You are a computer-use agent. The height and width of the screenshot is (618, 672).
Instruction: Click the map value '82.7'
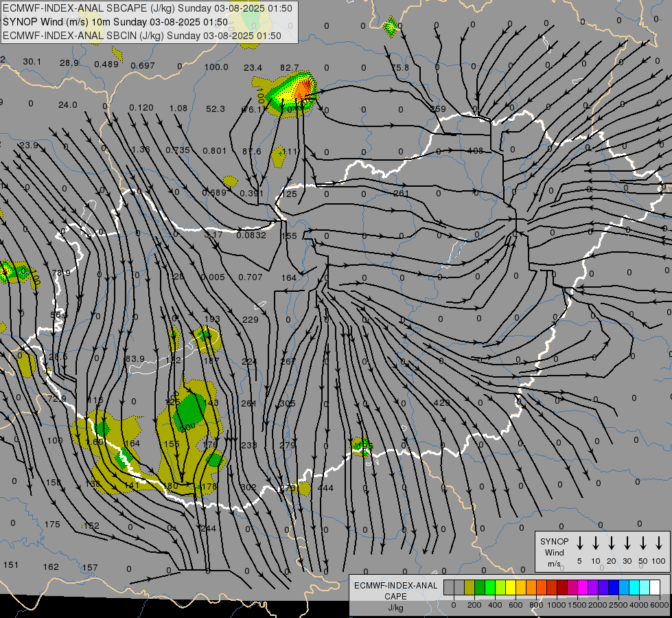[289, 68]
